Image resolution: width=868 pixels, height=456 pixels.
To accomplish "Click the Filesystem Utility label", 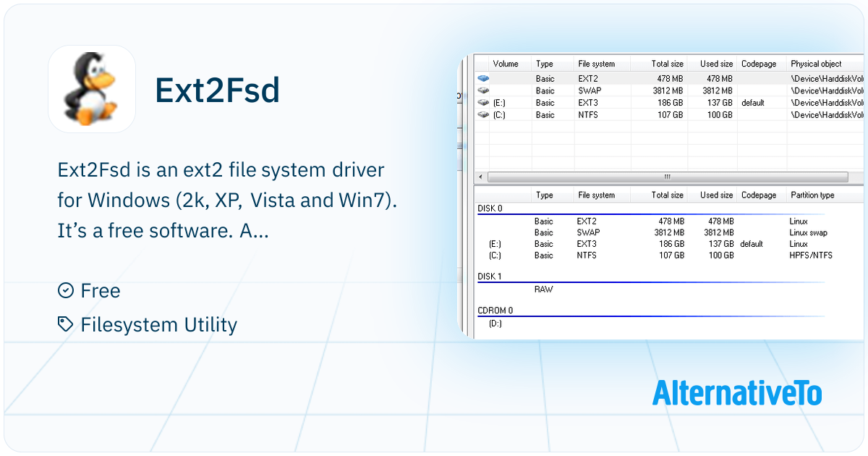I will (x=158, y=325).
